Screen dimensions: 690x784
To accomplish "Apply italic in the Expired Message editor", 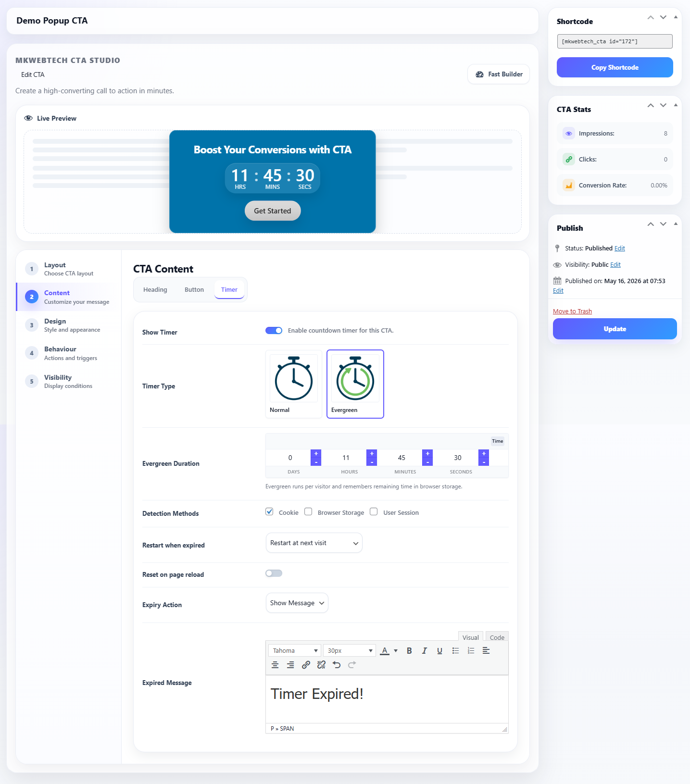I will pos(425,650).
